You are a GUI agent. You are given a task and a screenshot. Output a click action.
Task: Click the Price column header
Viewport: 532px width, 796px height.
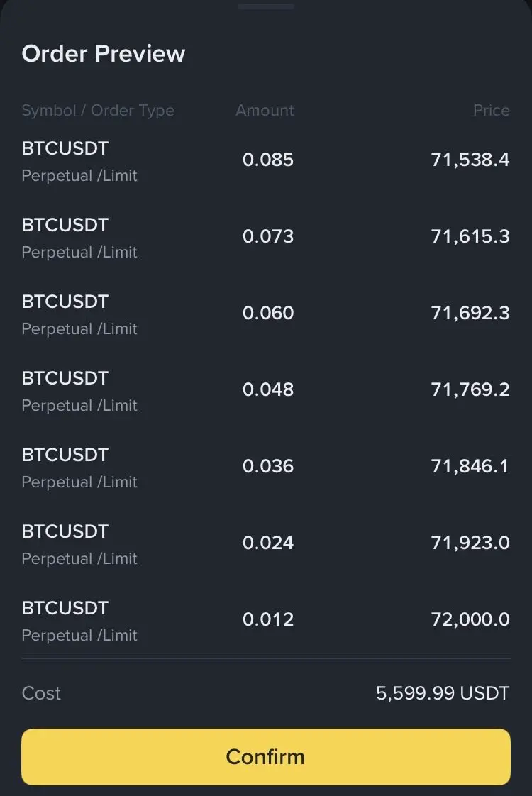click(x=492, y=111)
